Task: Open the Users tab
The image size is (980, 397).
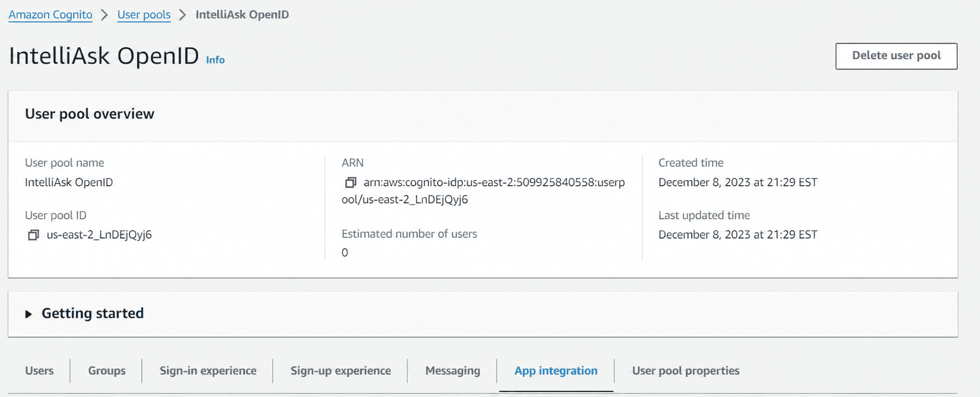Action: (39, 371)
